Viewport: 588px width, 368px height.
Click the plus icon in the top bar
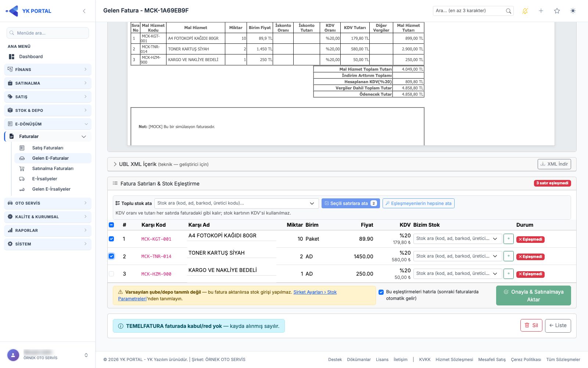pos(541,11)
